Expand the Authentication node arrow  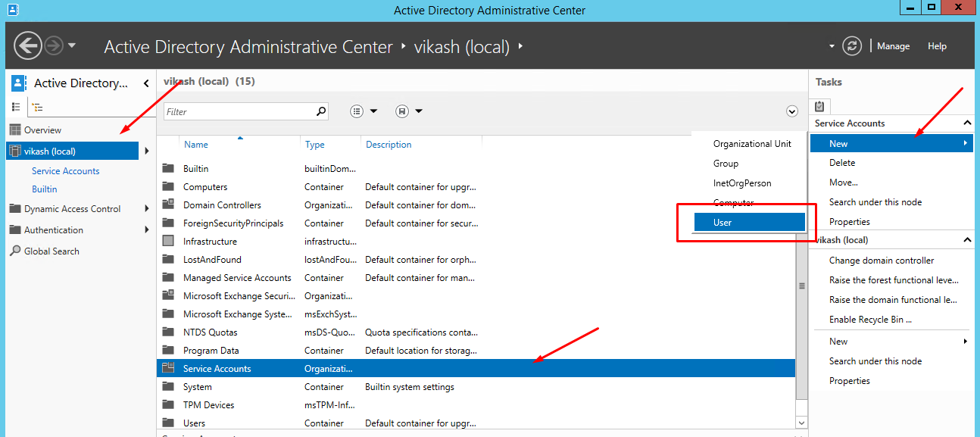[147, 230]
